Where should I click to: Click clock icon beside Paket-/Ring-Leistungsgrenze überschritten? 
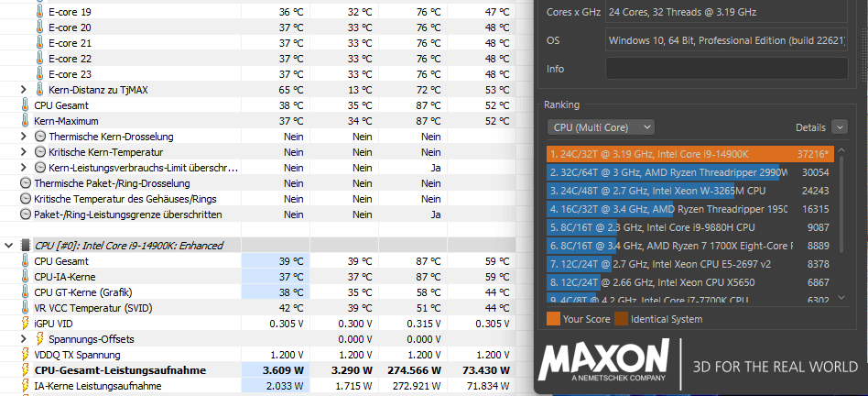coord(25,214)
